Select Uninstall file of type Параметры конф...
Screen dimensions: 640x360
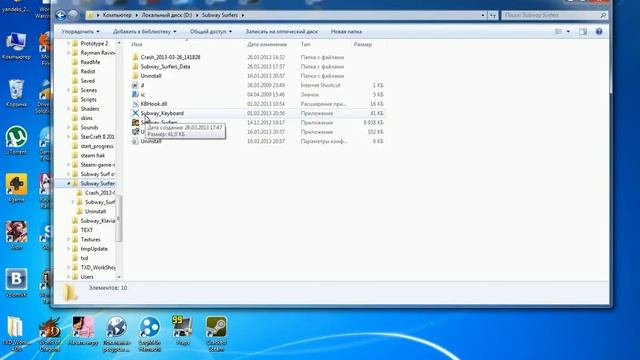click(151, 141)
